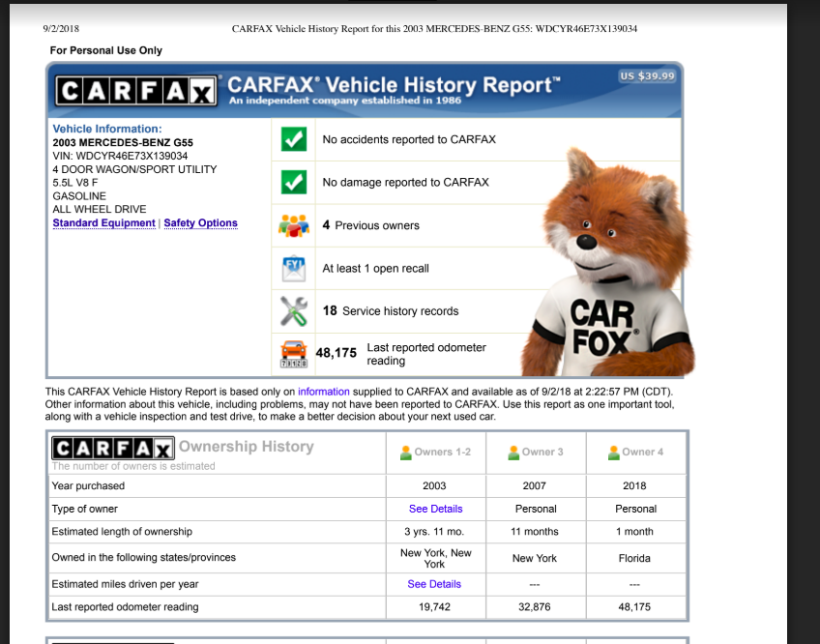Click the VIN line in Vehicle Information
The image size is (820, 644).
click(120, 156)
